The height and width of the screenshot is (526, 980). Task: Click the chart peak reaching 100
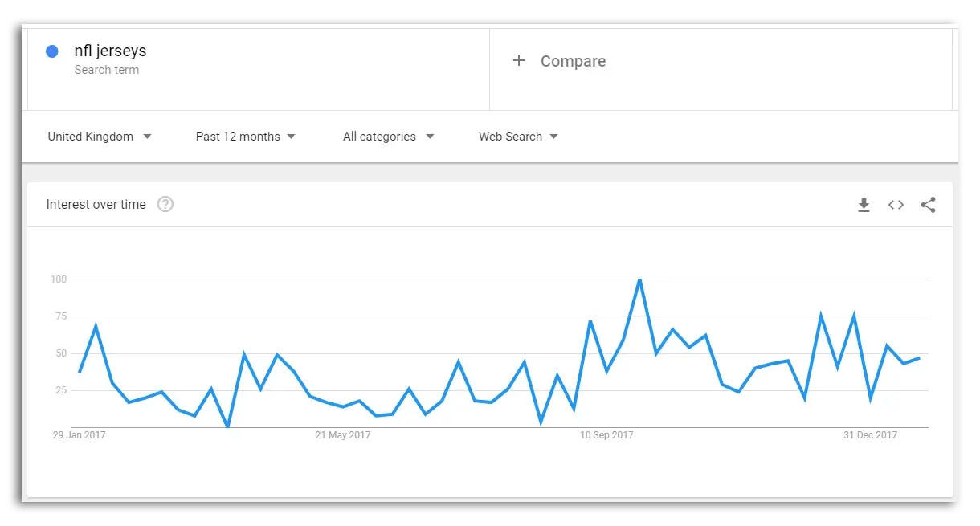640,279
